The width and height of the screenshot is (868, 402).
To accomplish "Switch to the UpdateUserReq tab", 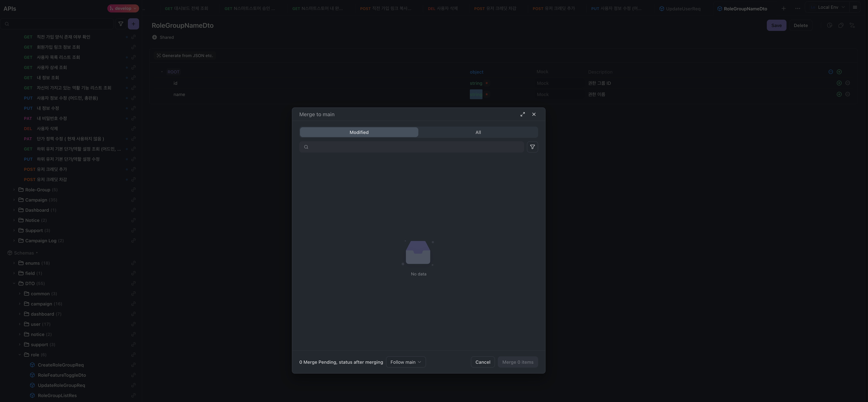I will pyautogui.click(x=680, y=9).
